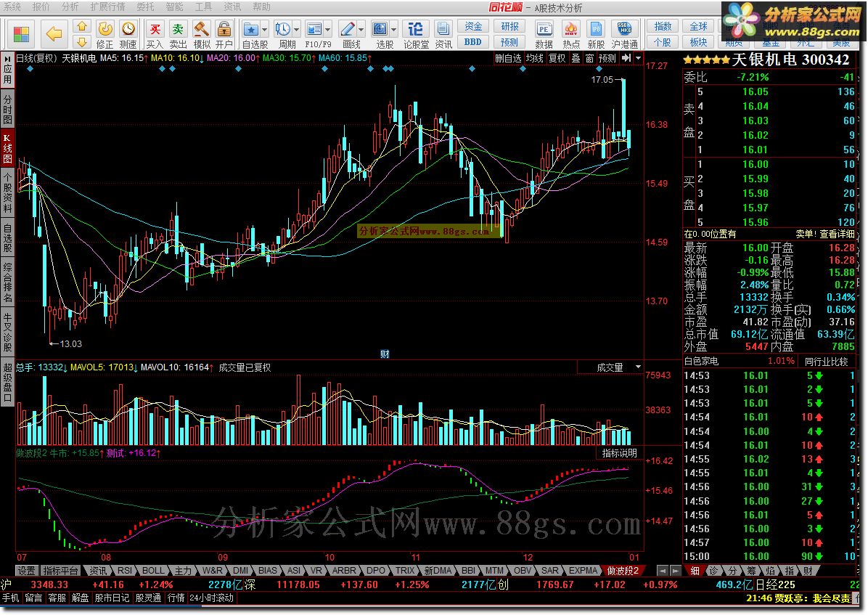
Task: Go back with the yellow left arrow
Action: (54, 34)
